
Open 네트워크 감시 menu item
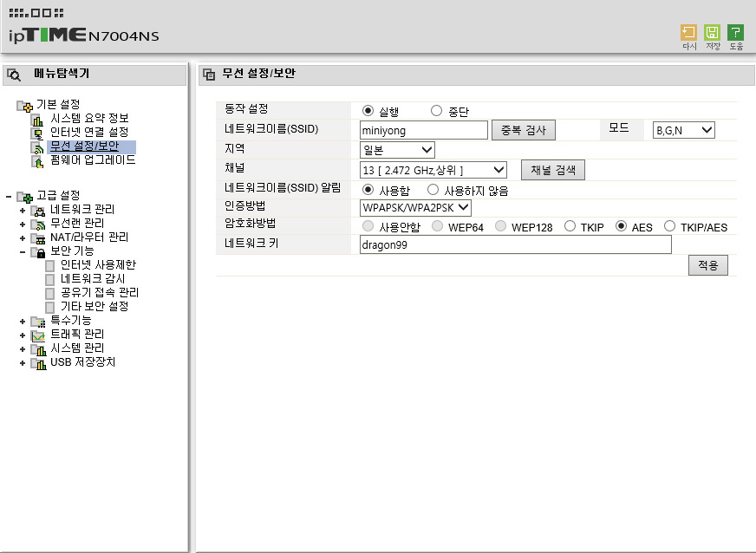[x=93, y=279]
